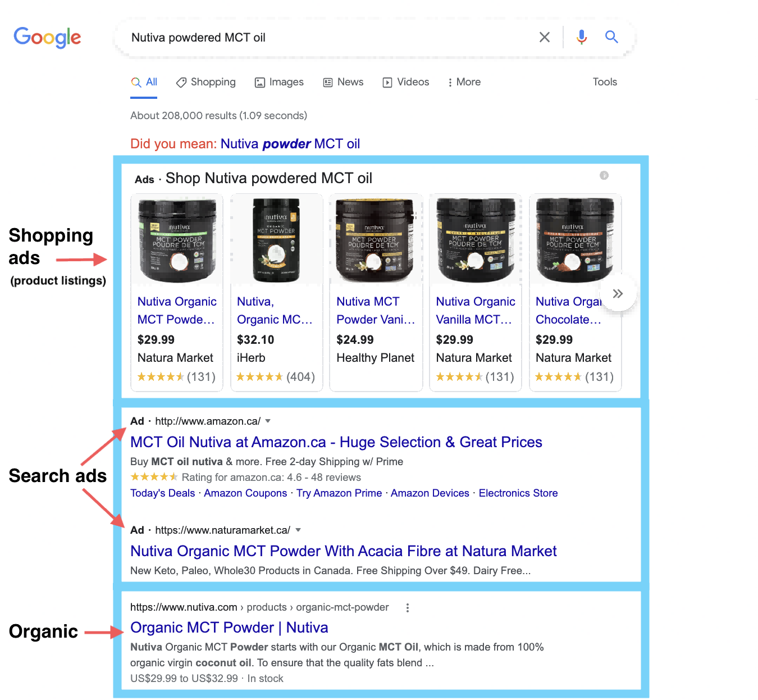Click the $32.10 price
This screenshot has width=758, height=700.
[255, 340]
